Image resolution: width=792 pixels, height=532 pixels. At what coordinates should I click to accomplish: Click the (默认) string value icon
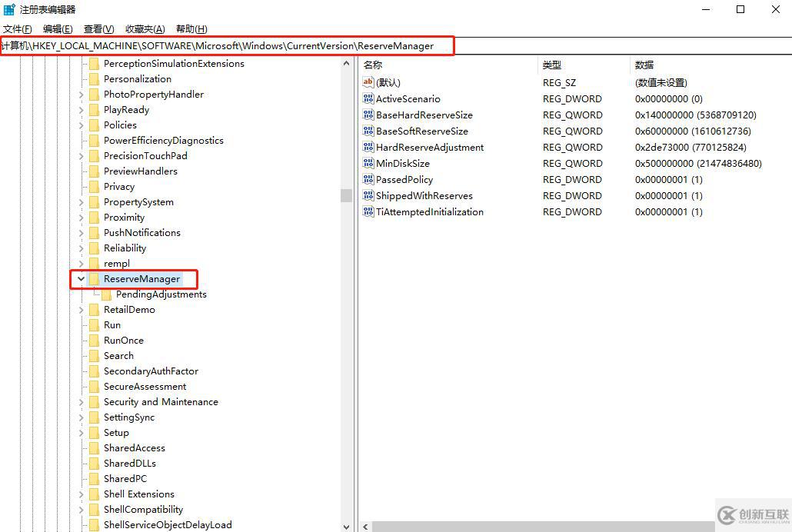click(x=368, y=82)
